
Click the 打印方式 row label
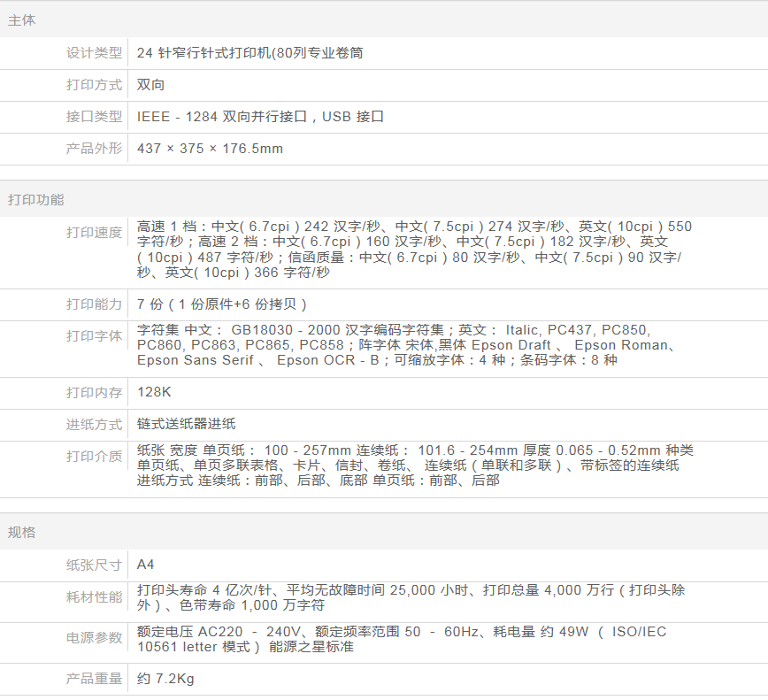pyautogui.click(x=94, y=85)
